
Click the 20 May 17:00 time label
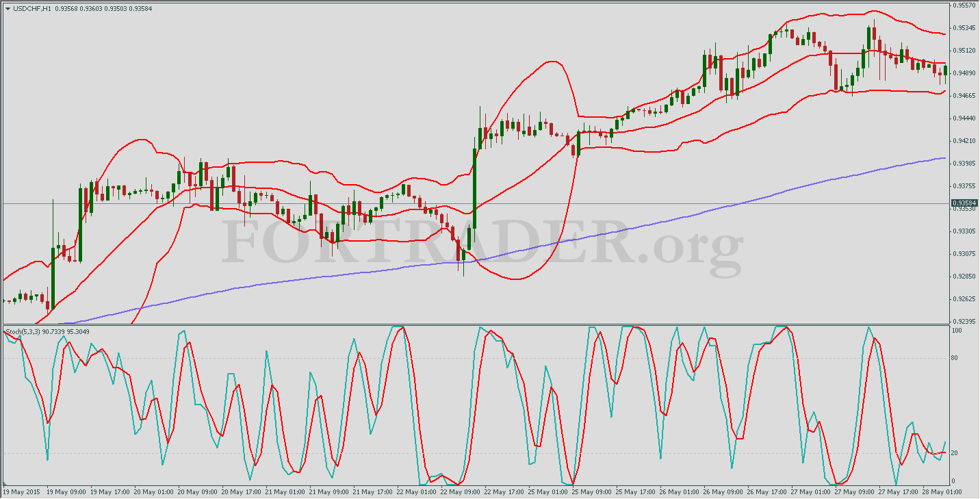[x=241, y=492]
